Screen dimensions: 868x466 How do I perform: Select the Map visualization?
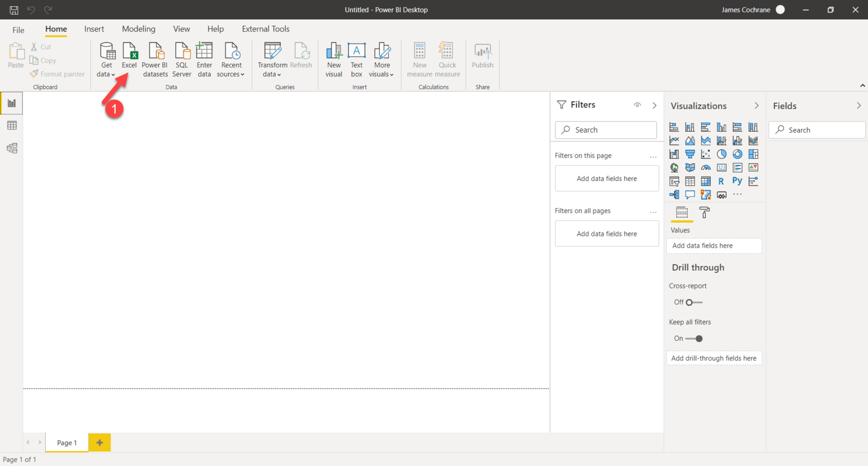click(x=674, y=167)
